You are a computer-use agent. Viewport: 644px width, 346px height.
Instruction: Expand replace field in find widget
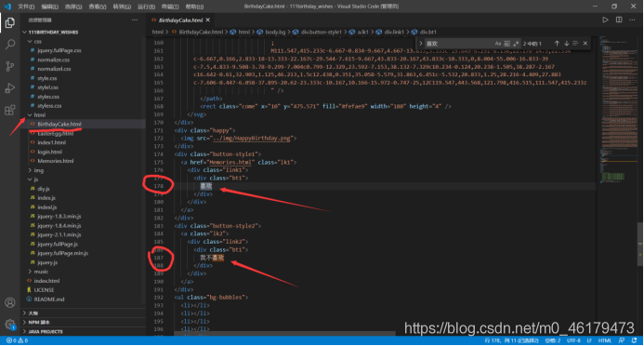(421, 43)
